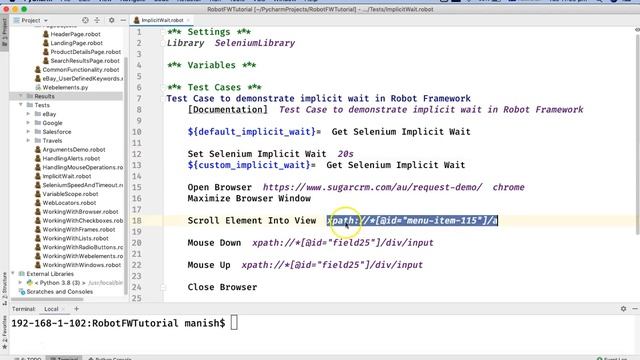Image resolution: width=640 pixels, height=360 pixels.
Task: Click the Scratches and Consoles icon
Action: coord(22,292)
